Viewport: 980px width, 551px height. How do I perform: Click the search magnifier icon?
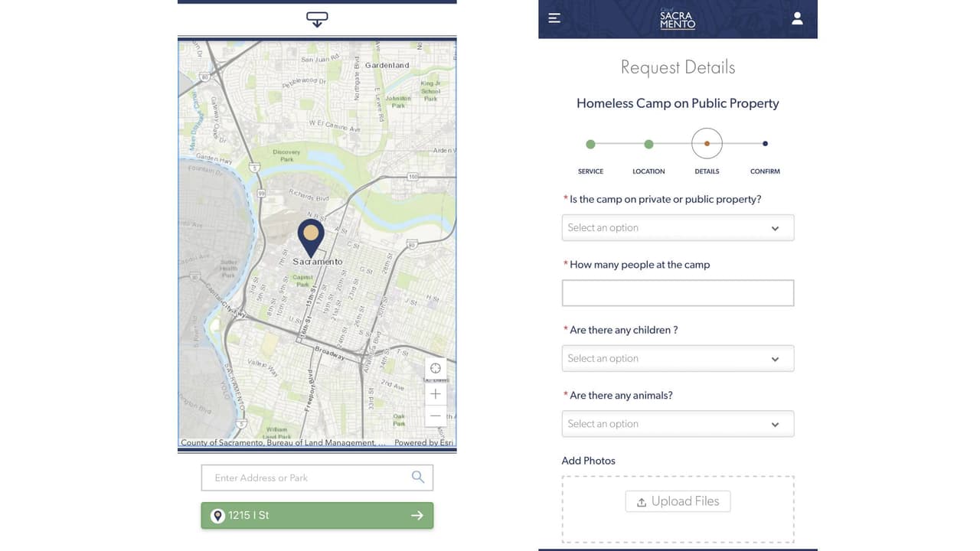tap(418, 476)
